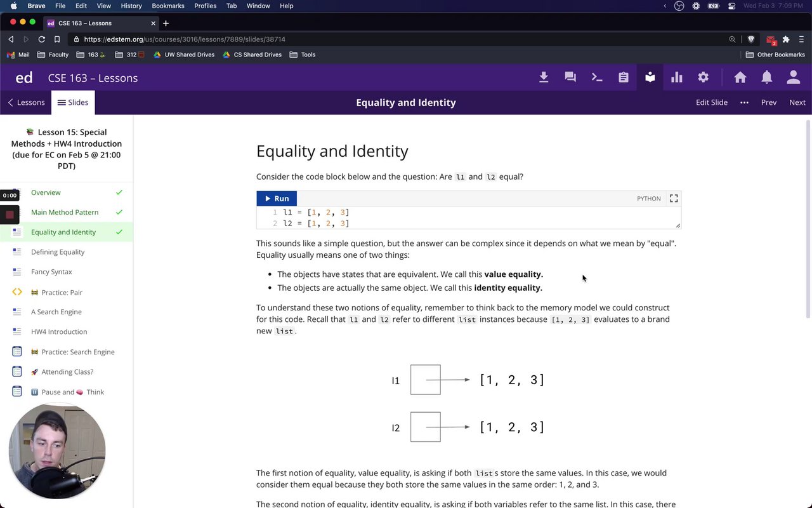Screen dimensions: 812x508
Task: Open Other Bookmarks folder
Action: tap(776, 55)
